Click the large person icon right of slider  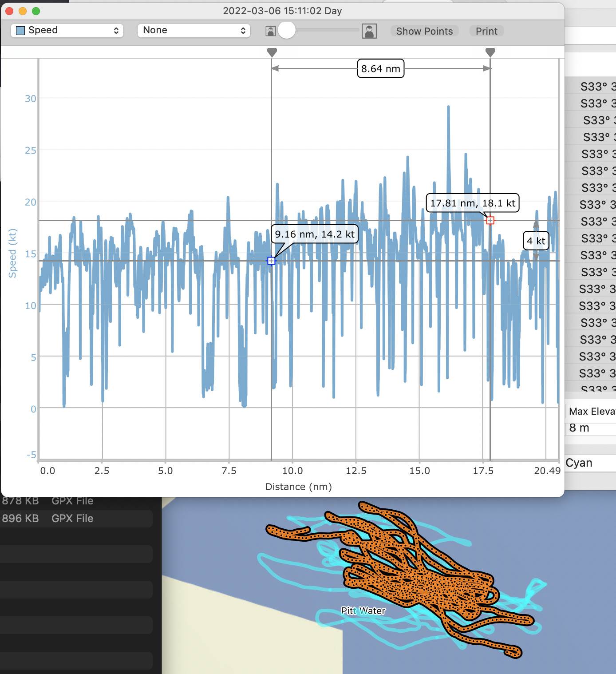point(369,31)
